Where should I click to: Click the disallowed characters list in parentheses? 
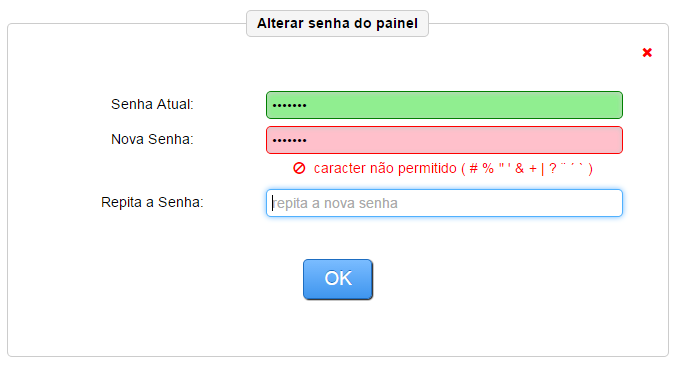(x=527, y=168)
